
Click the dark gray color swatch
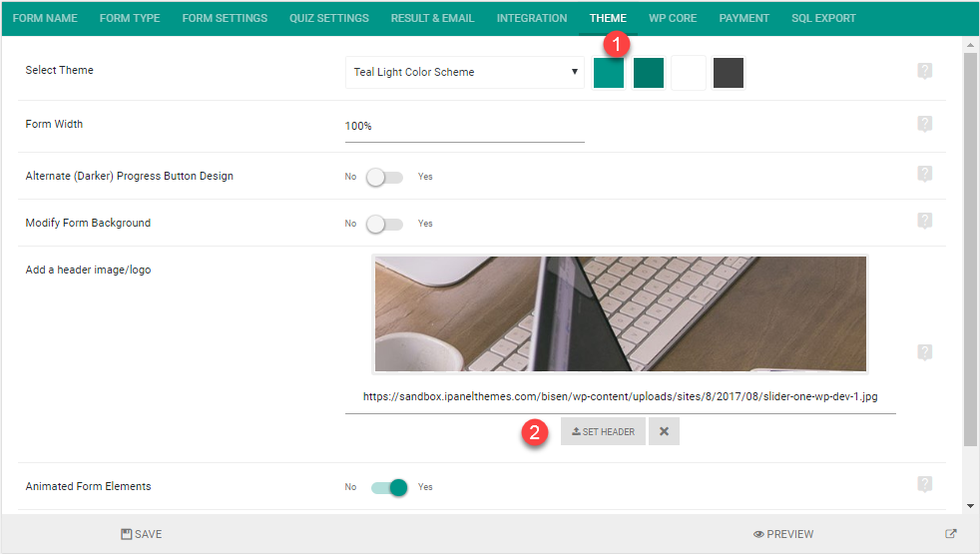pos(729,73)
